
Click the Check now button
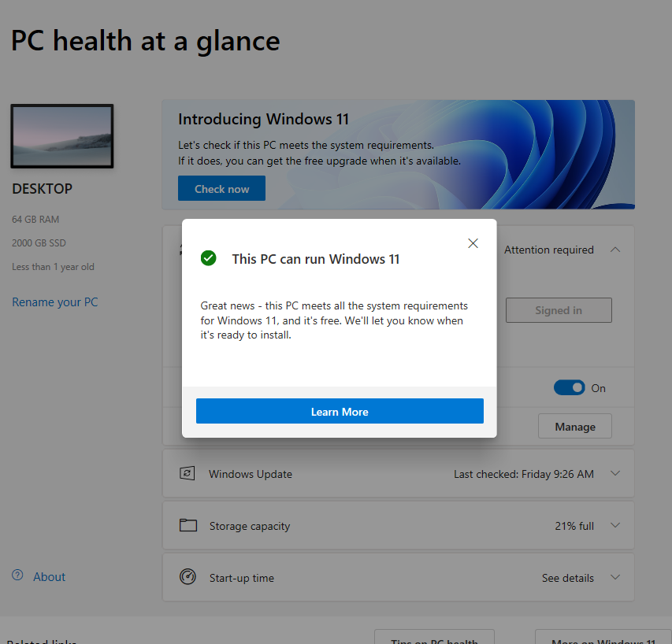point(221,189)
